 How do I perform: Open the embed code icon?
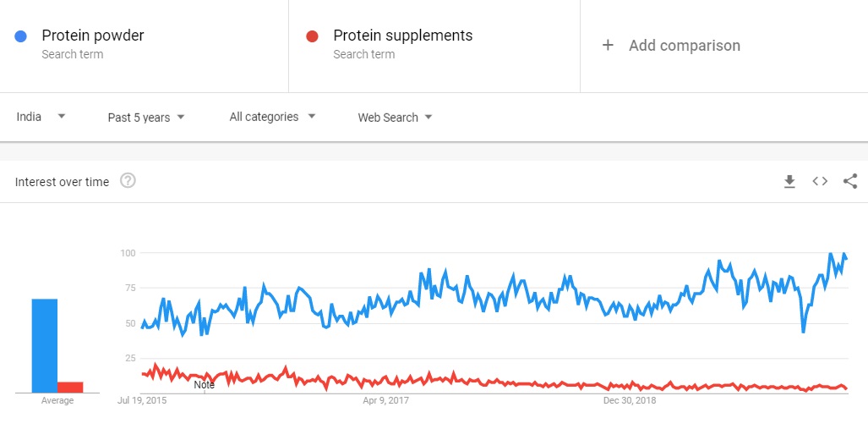pyautogui.click(x=820, y=181)
